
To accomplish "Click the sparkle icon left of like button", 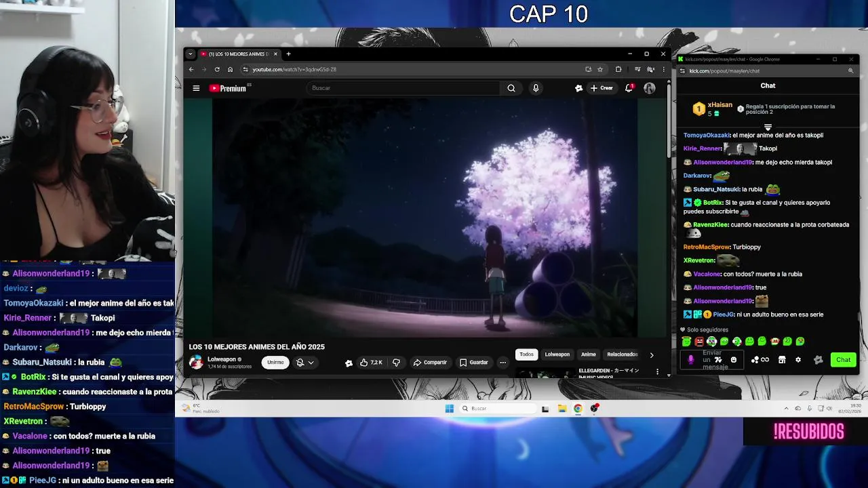I will tap(349, 363).
